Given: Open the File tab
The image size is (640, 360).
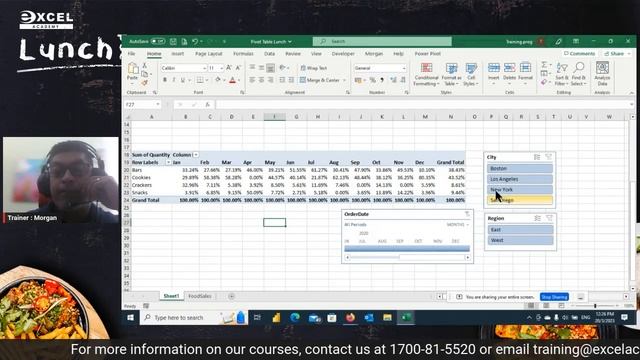Looking at the screenshot, I should pyautogui.click(x=131, y=53).
